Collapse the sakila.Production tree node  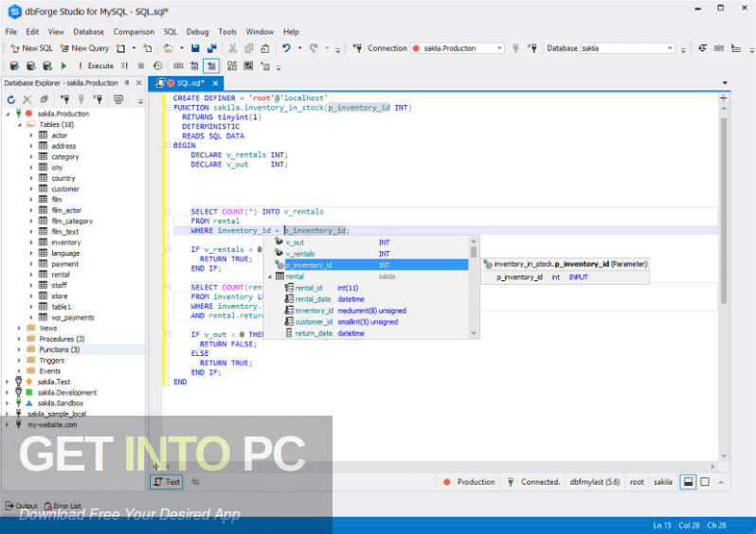point(8,114)
